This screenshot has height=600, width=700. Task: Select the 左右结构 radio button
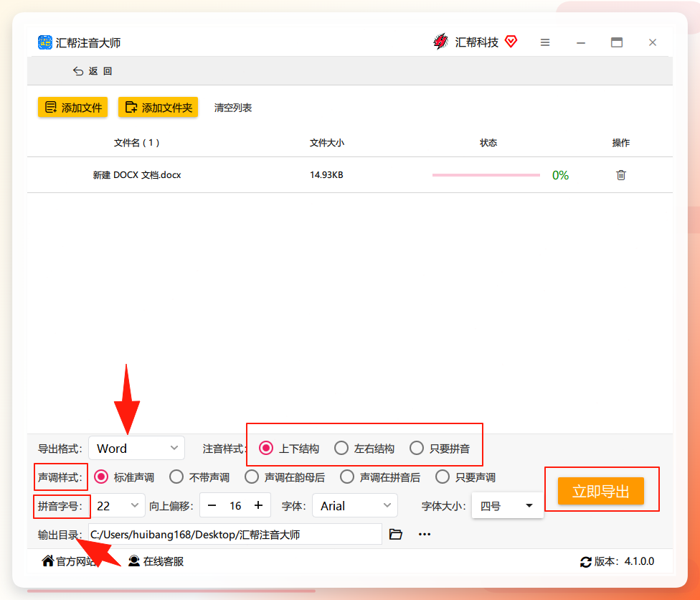pos(341,448)
